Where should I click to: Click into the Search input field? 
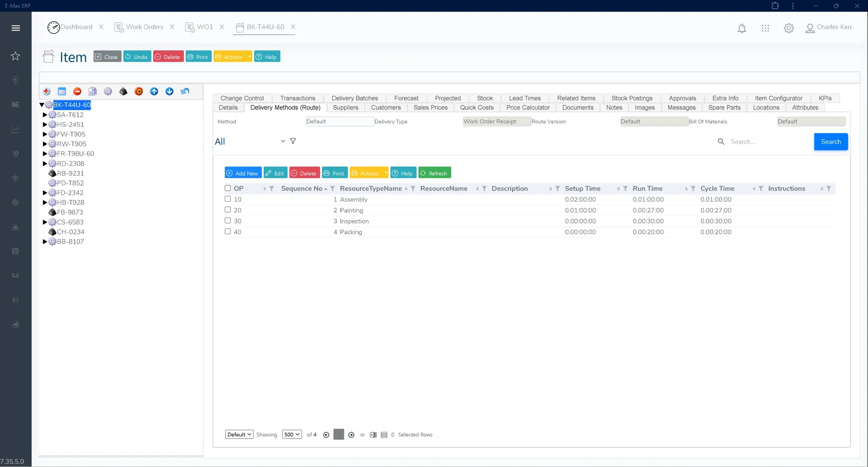[x=769, y=141]
